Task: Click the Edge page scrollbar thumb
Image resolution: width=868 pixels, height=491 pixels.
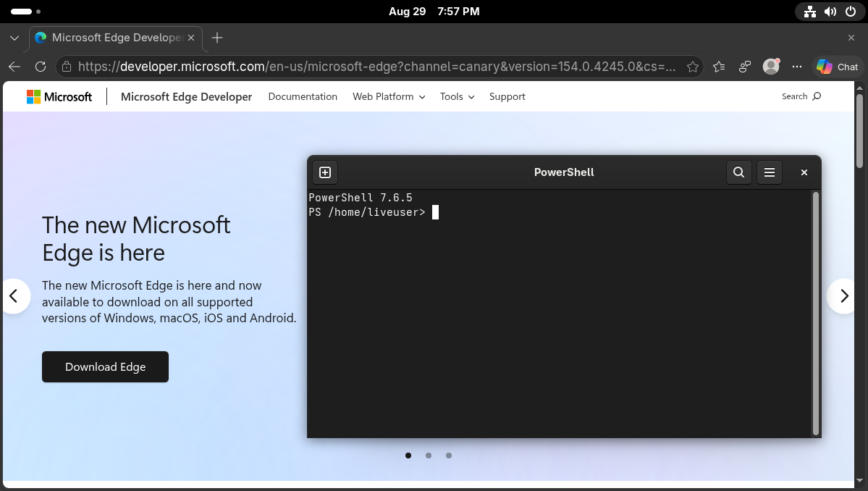Action: 860,130
